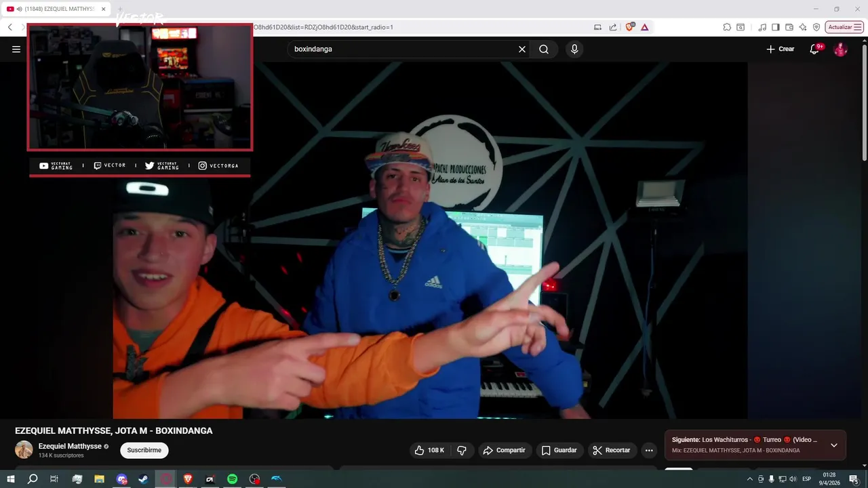Save the video with Guardar
868x488 pixels.
[559, 450]
